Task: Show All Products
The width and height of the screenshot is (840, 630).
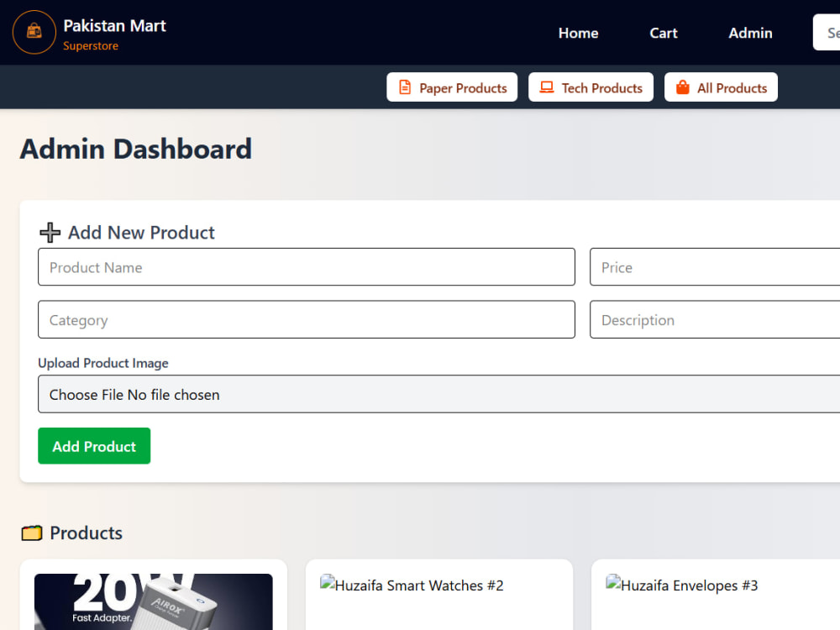Action: click(x=721, y=87)
